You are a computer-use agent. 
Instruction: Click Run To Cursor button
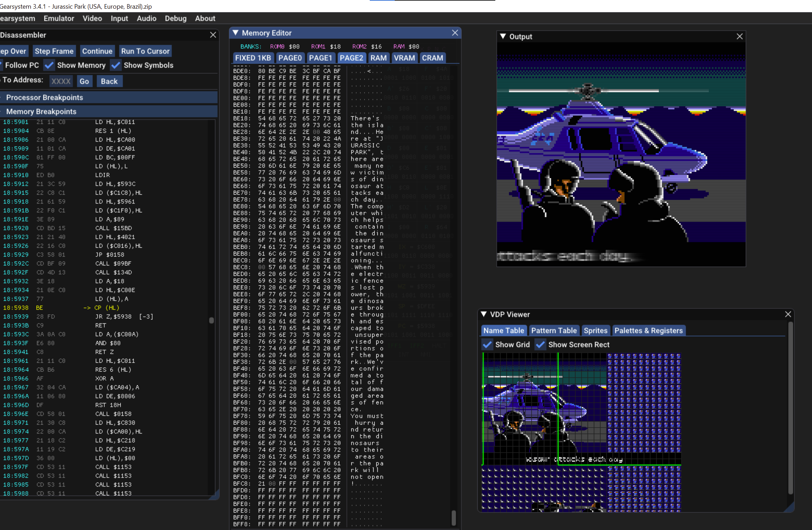pos(145,51)
